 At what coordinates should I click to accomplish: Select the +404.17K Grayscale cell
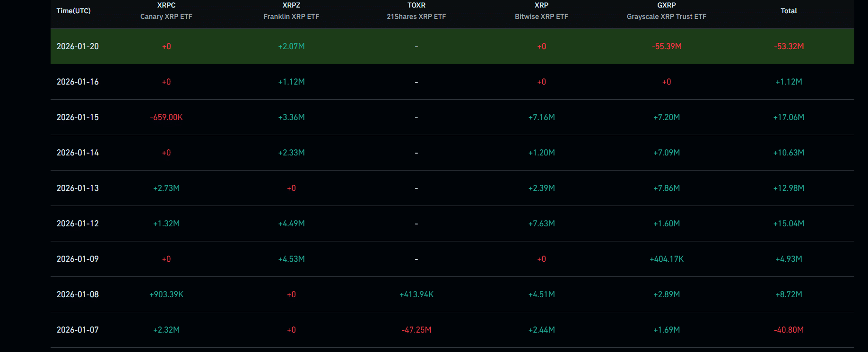click(x=667, y=259)
